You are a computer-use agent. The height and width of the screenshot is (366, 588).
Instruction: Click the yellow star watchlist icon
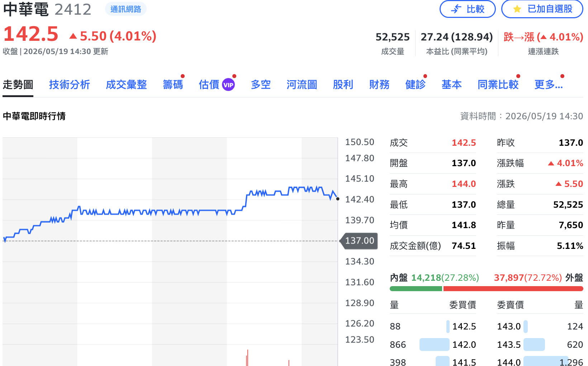tap(517, 9)
